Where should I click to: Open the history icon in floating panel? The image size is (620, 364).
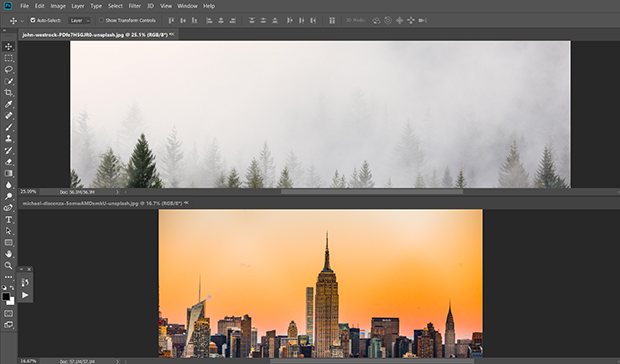tap(25, 282)
